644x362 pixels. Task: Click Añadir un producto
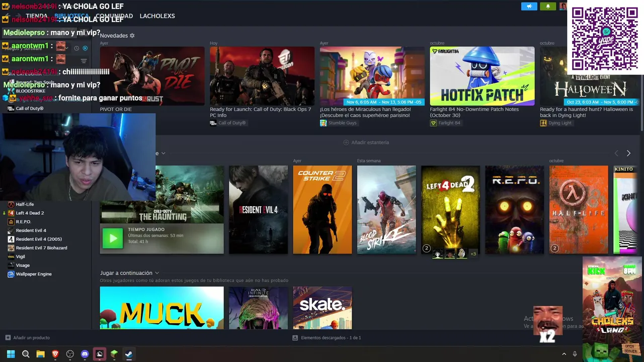coord(31,338)
